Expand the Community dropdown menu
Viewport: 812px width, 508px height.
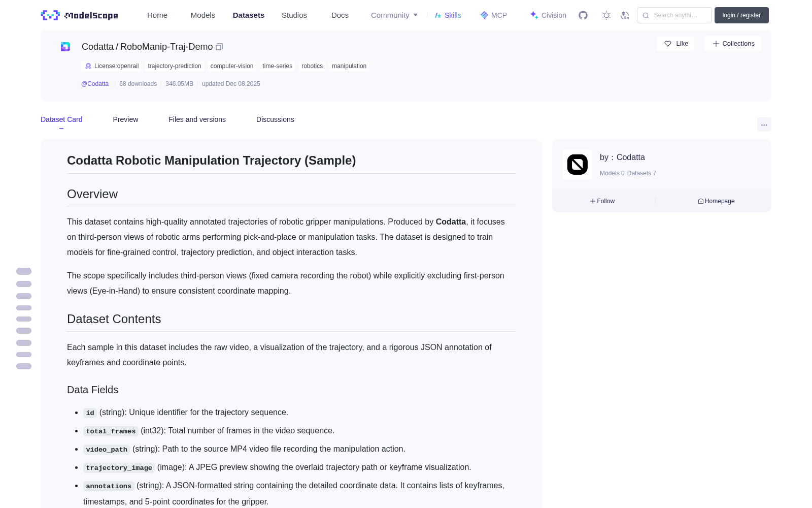(x=394, y=15)
